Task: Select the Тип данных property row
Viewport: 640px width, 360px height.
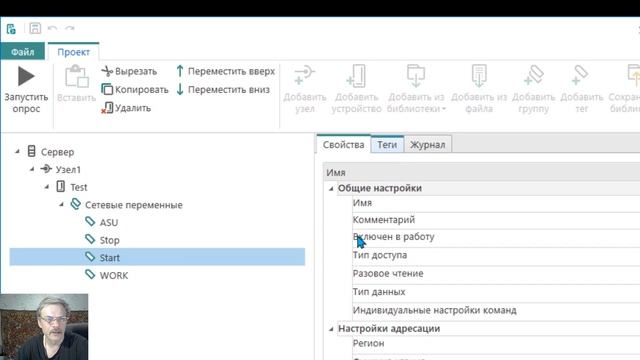Action: click(496, 292)
